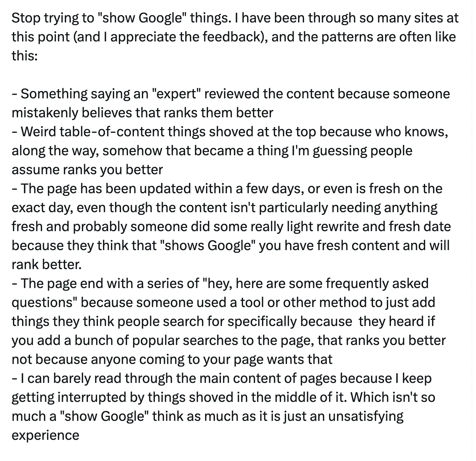Viewport: 476px width, 461px height.
Task: Click the words "barely read"
Action: pos(88,378)
